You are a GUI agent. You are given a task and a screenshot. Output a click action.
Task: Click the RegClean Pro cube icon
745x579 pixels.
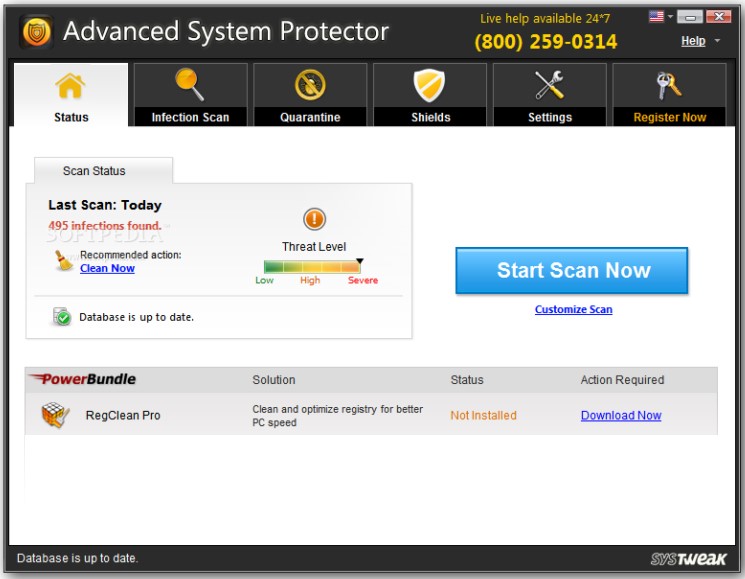click(x=55, y=415)
